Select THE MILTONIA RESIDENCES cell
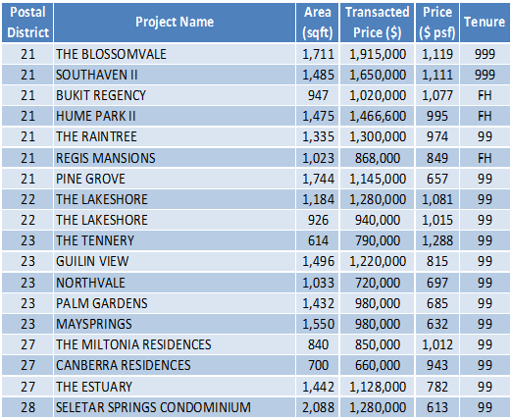The height and width of the screenshot is (420, 512). 175,344
